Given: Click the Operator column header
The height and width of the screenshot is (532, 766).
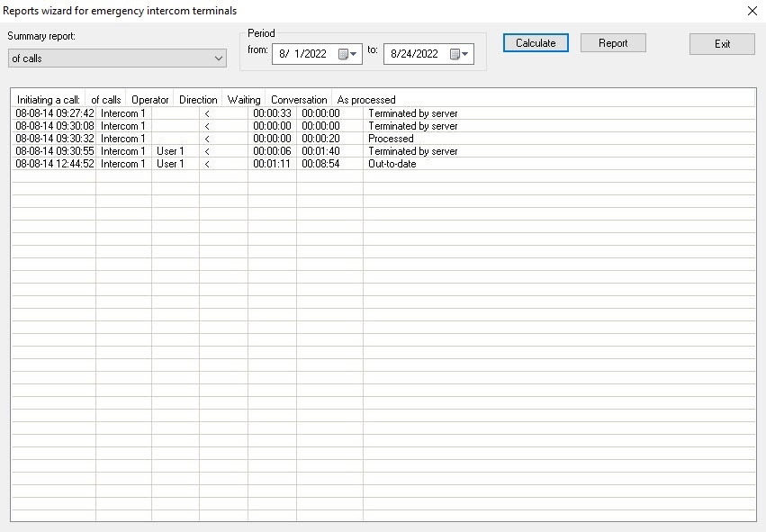Looking at the screenshot, I should (150, 100).
